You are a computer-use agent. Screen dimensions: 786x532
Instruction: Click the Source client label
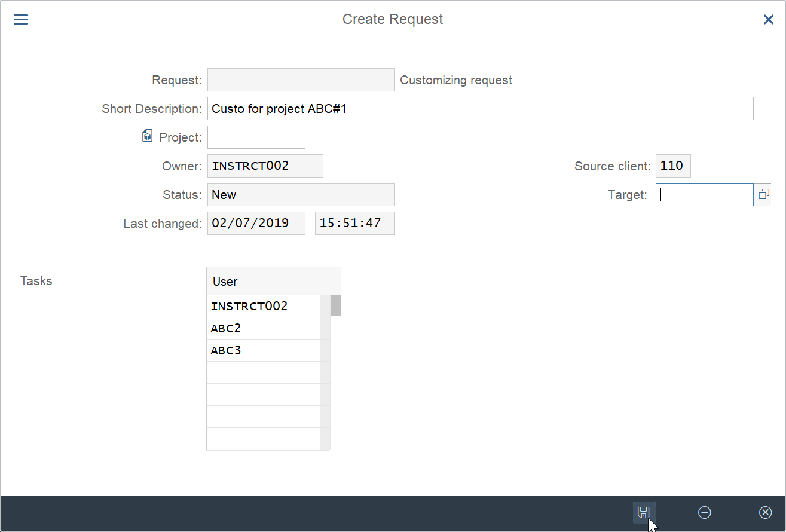coord(612,166)
